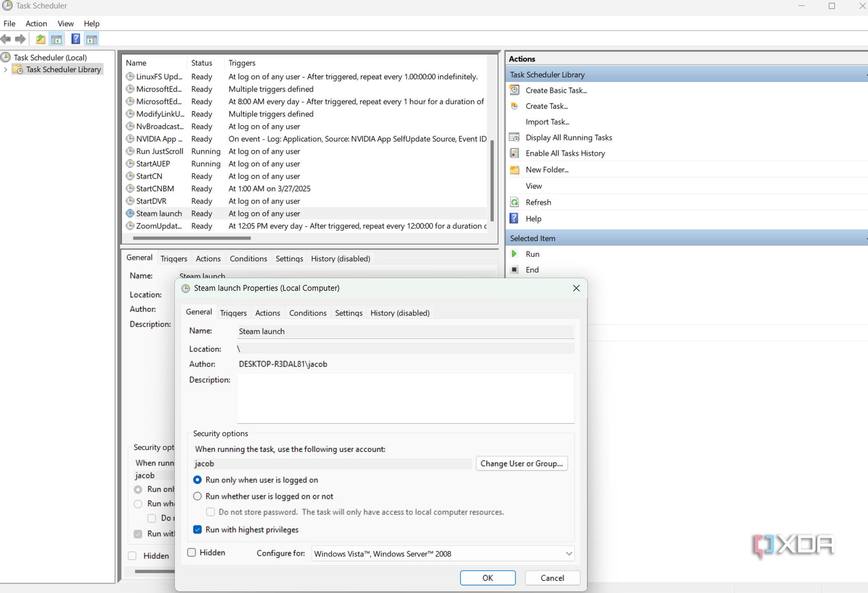Create a New Folder in the library
Screen dimensions: 868x593
pyautogui.click(x=546, y=169)
